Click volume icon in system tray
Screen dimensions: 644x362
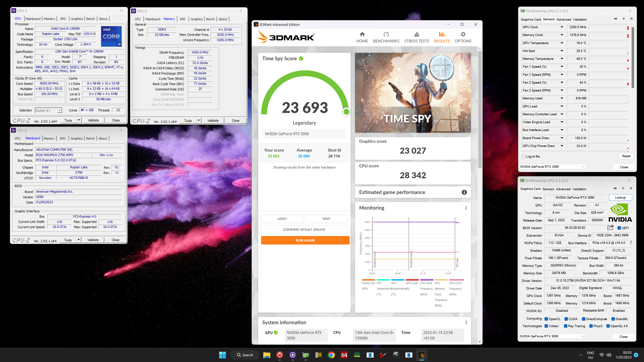coord(609,355)
